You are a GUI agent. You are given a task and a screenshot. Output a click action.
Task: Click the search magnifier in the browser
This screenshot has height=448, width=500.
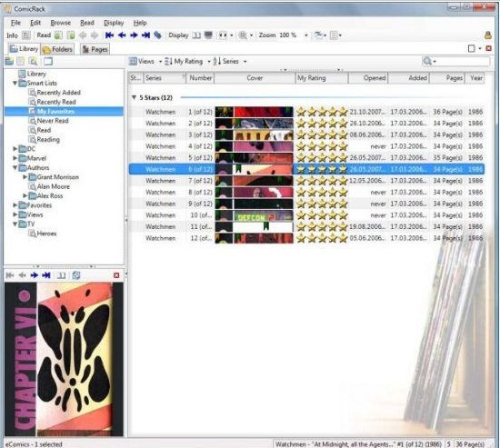tap(427, 61)
